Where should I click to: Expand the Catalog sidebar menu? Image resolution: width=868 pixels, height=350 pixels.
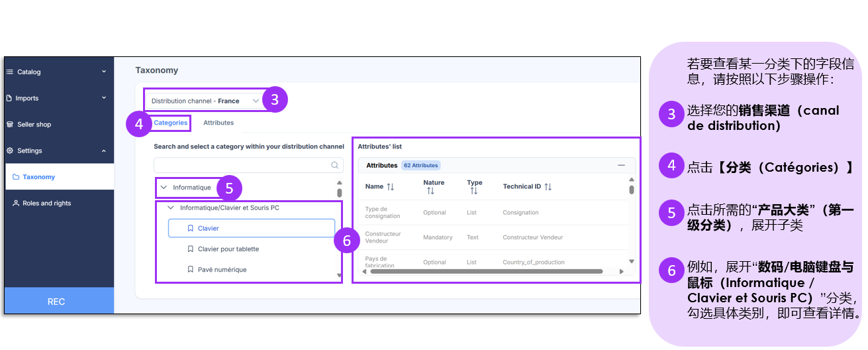click(104, 72)
